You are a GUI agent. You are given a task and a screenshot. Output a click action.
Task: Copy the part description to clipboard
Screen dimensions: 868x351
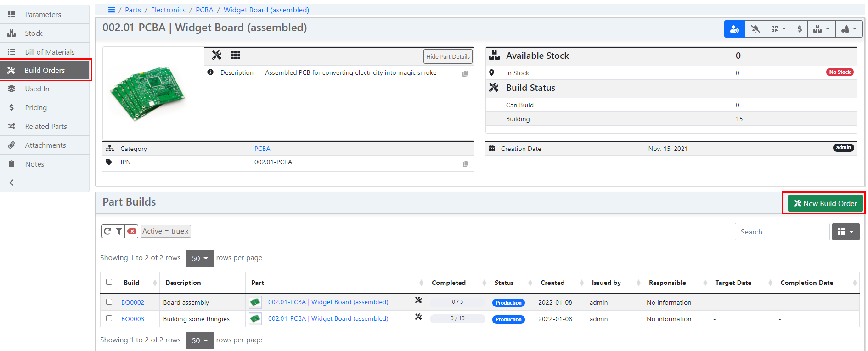[465, 73]
